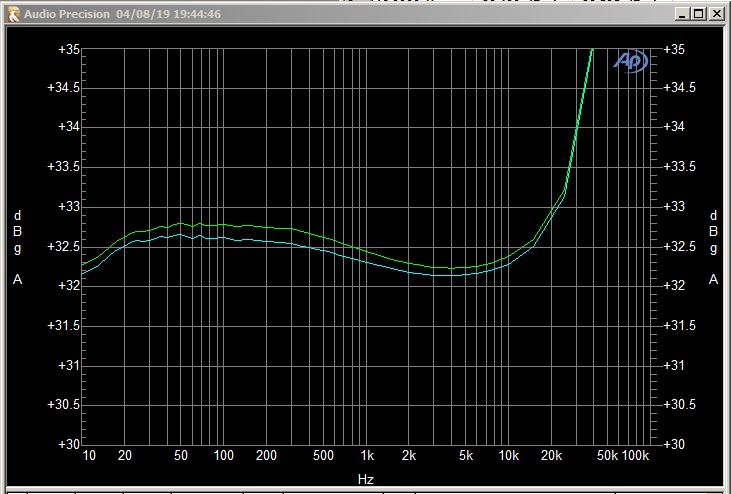
Task: Click the "50" frequency tick label
Action: tap(181, 455)
